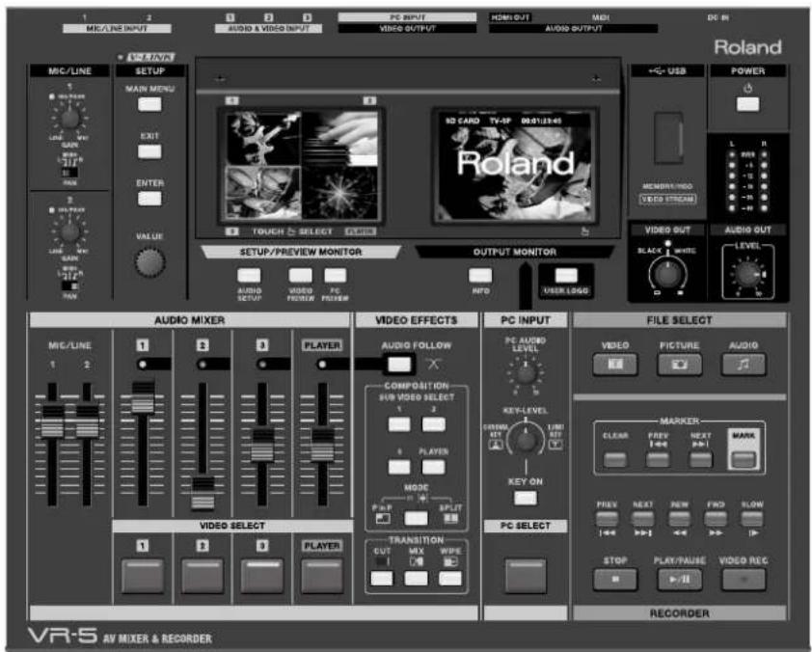
Task: Click the PC SELECT button
Action: coord(526,576)
